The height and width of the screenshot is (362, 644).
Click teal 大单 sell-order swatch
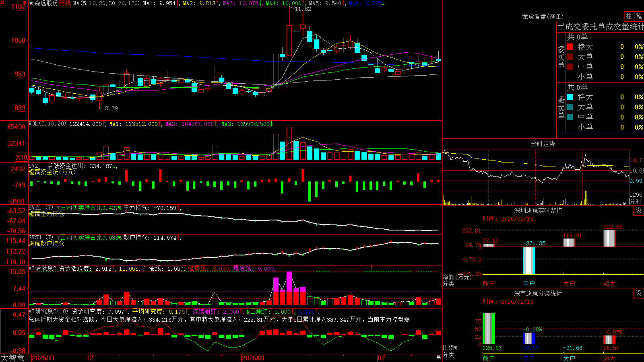[x=570, y=107]
